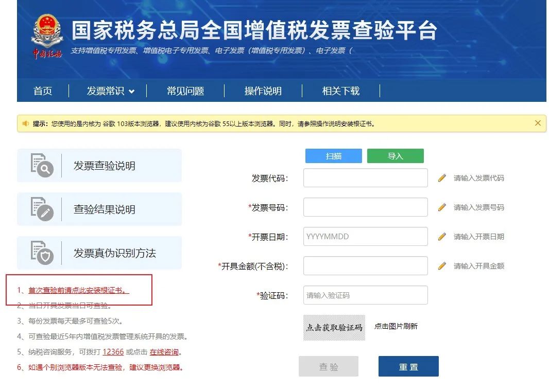Click the hint text 请输入发票代码
This screenshot has height=392, width=549.
(479, 178)
